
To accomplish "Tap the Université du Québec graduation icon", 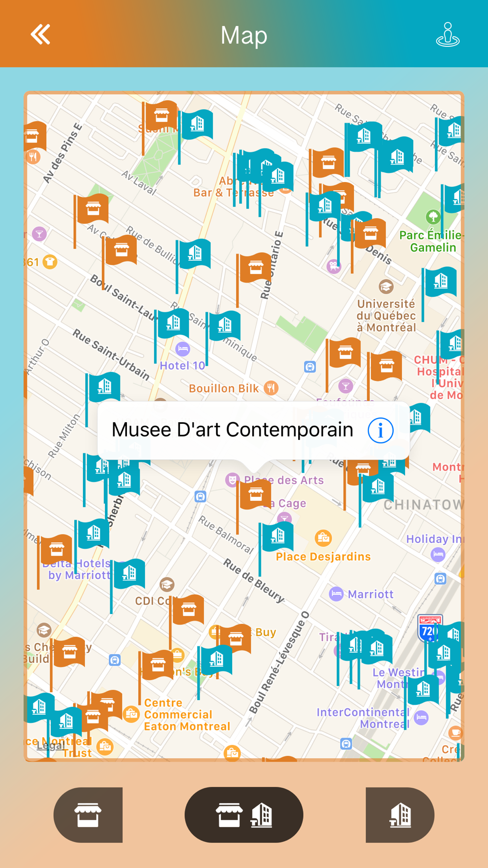I will (x=386, y=287).
